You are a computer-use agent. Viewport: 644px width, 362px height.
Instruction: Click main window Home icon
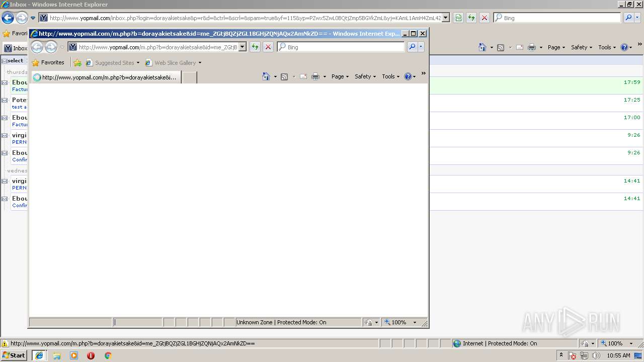click(x=482, y=47)
